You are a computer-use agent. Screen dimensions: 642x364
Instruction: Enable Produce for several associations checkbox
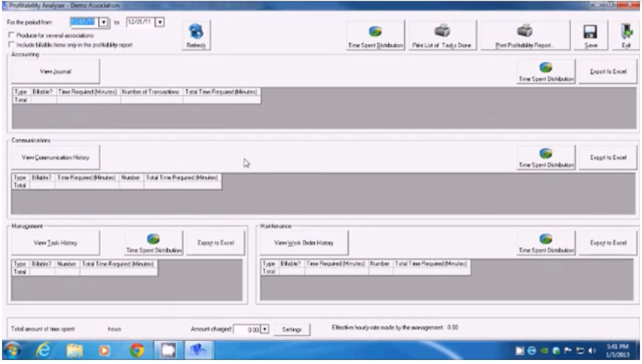(x=11, y=35)
